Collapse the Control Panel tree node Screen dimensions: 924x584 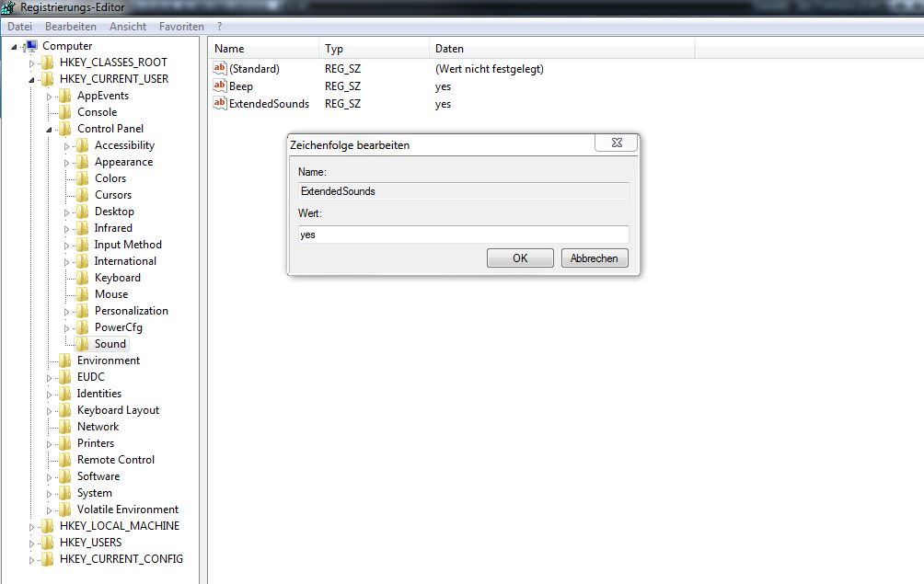50,130
